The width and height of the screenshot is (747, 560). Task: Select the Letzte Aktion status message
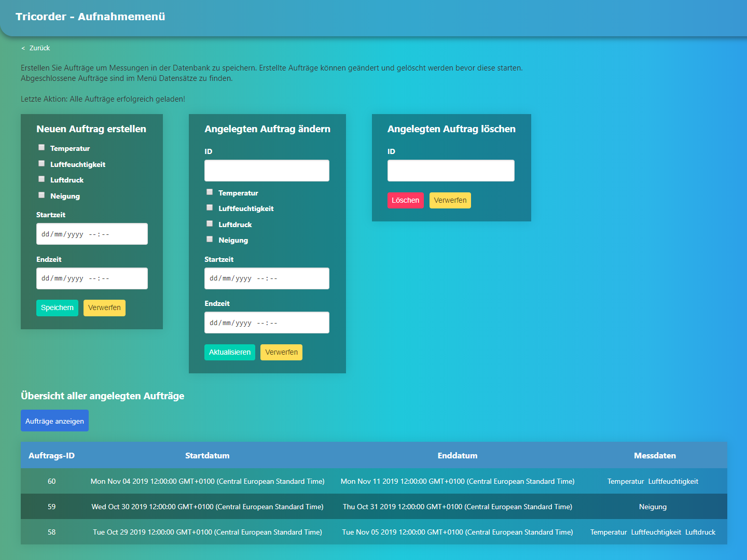(x=103, y=99)
